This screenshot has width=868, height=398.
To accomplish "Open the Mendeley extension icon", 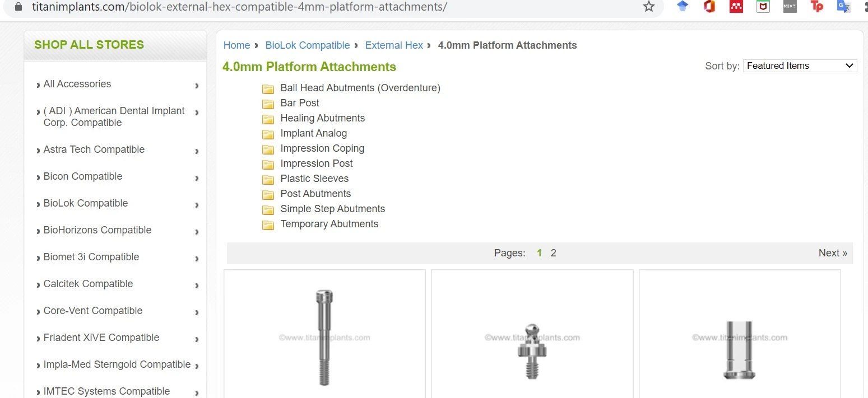I will click(736, 7).
